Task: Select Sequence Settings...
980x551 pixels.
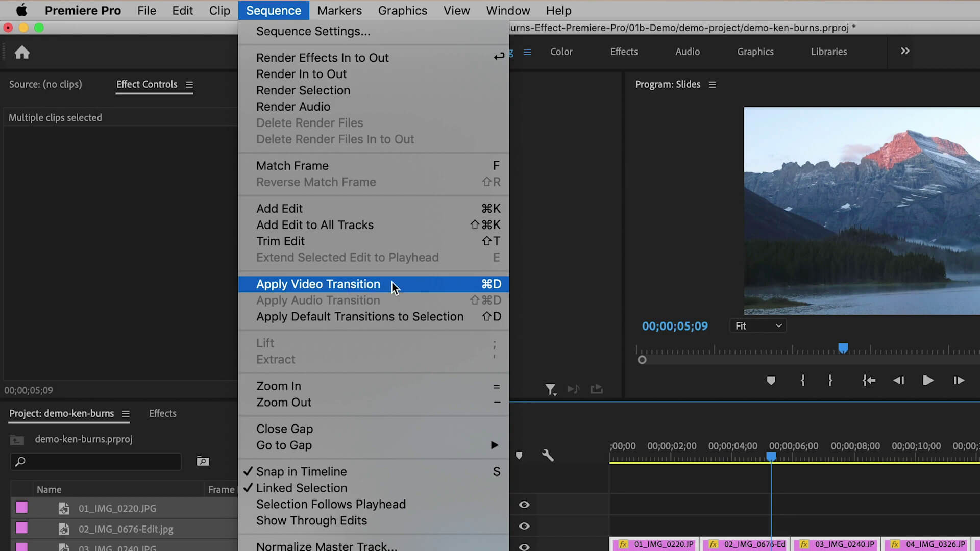Action: pos(374,32)
